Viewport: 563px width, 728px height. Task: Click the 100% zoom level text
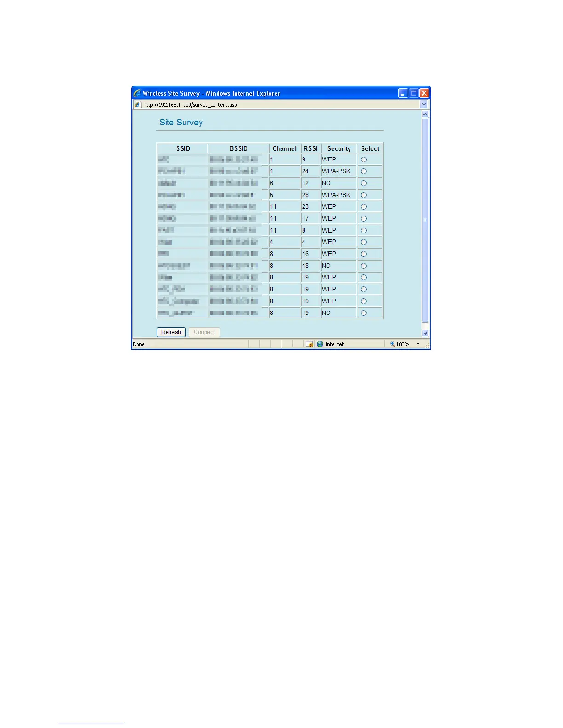pyautogui.click(x=403, y=344)
